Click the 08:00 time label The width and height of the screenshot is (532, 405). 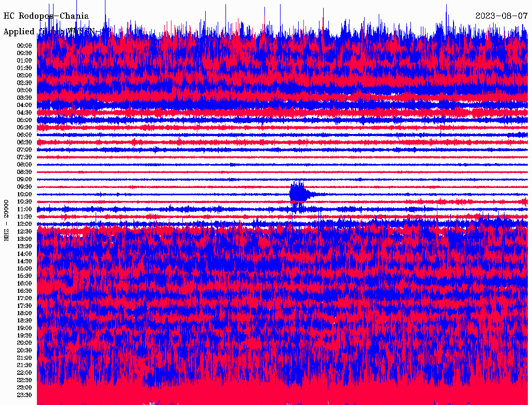(24, 165)
